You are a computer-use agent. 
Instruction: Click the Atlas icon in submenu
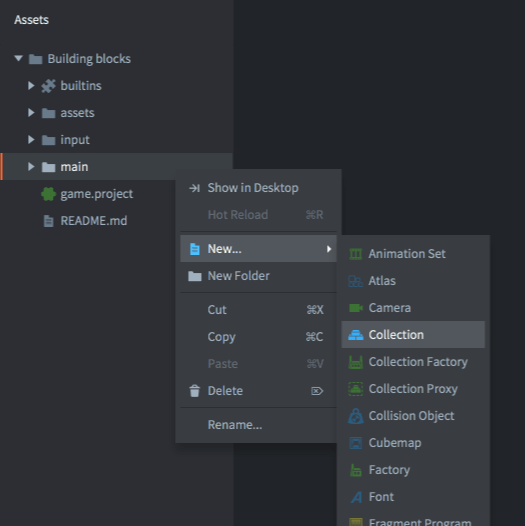[x=356, y=281]
